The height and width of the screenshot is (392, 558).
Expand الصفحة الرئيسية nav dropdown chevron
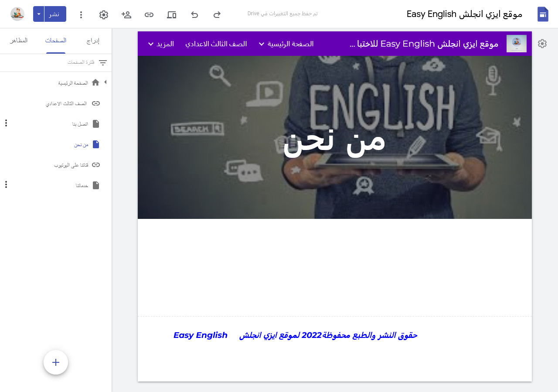click(x=262, y=44)
